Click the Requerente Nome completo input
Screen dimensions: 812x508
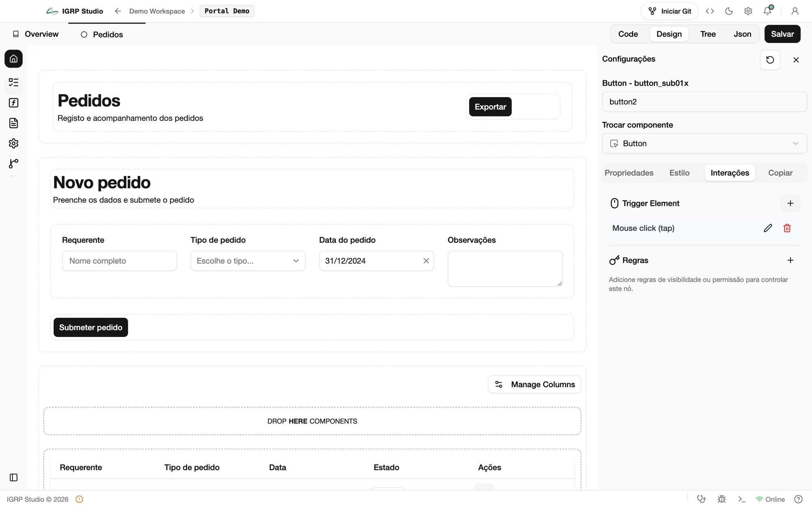tap(119, 261)
